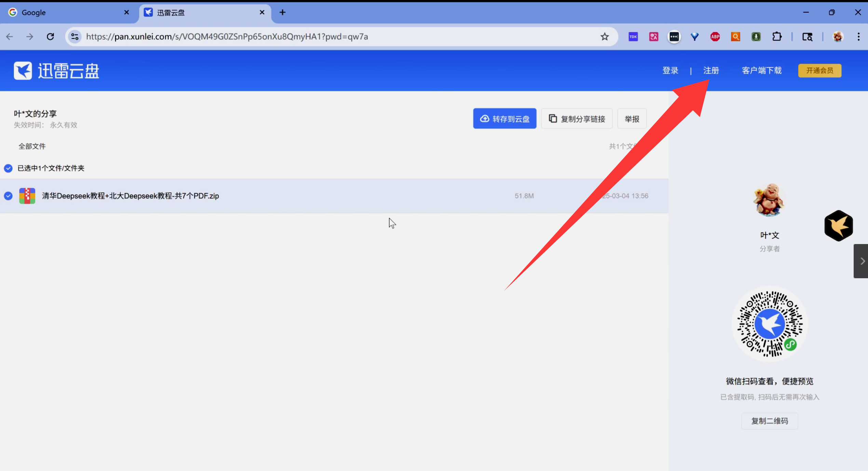Open the AdBlock Plus extension
Viewport: 868px width, 471px height.
tap(715, 37)
